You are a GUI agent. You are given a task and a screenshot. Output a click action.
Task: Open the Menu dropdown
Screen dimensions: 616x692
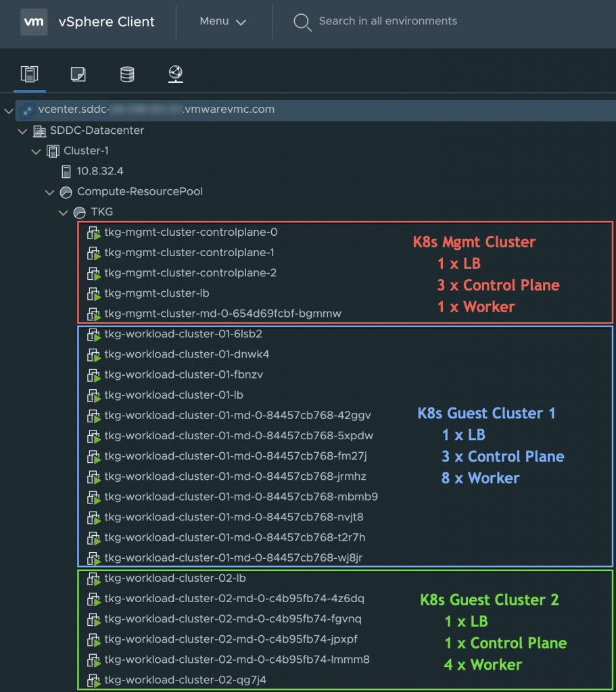coord(222,22)
